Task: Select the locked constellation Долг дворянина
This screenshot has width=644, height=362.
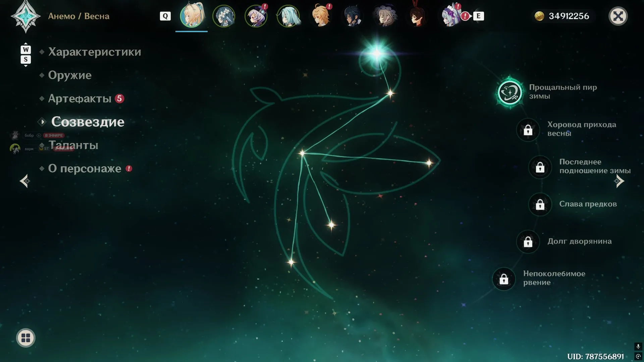Action: pyautogui.click(x=528, y=242)
